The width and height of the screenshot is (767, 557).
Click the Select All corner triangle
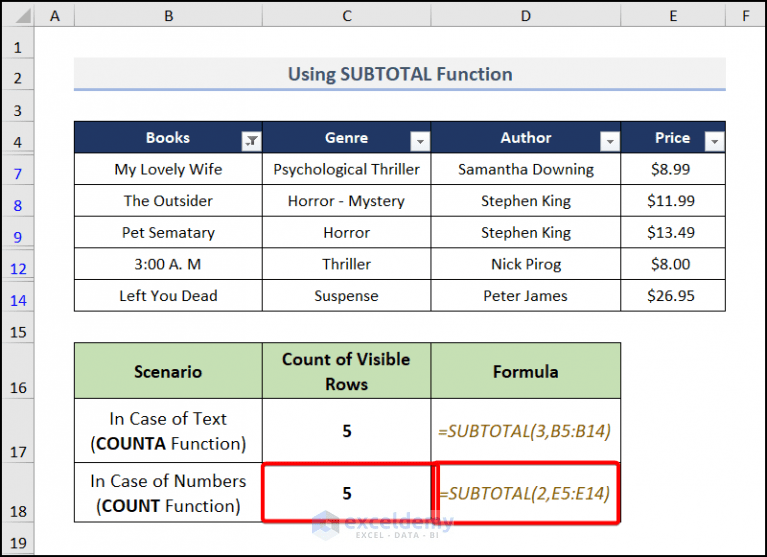point(22,17)
